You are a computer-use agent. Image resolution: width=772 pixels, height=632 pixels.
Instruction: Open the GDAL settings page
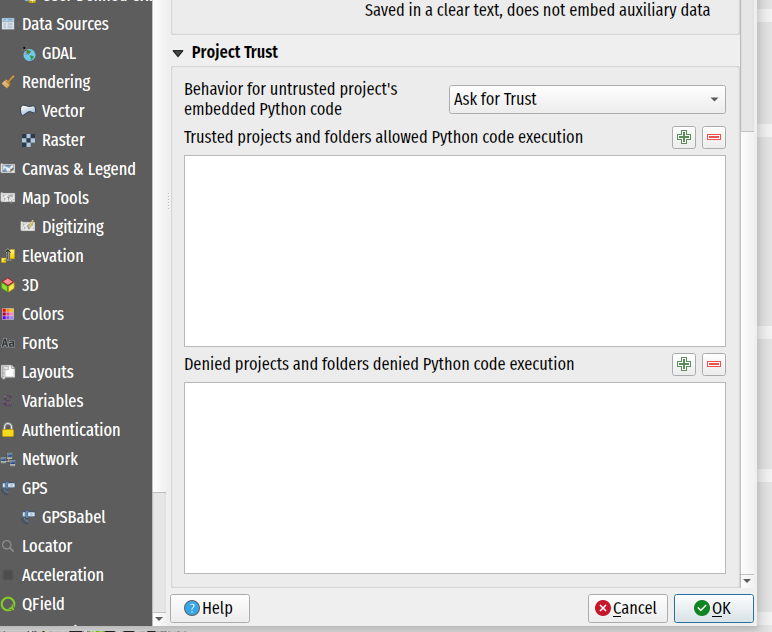[x=58, y=53]
